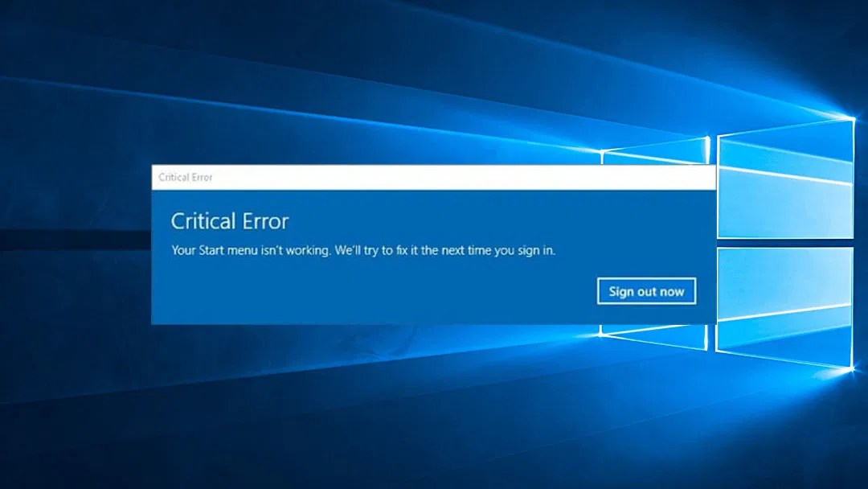Click the horizontal gap between Windows logo panes
This screenshot has width=868, height=489.
point(785,243)
